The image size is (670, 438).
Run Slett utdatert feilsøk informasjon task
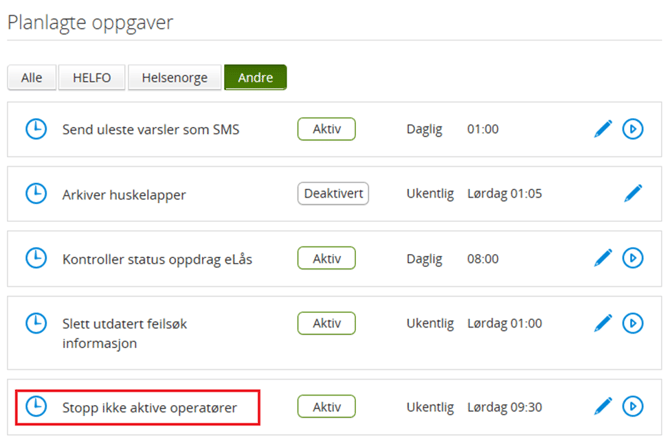click(632, 323)
